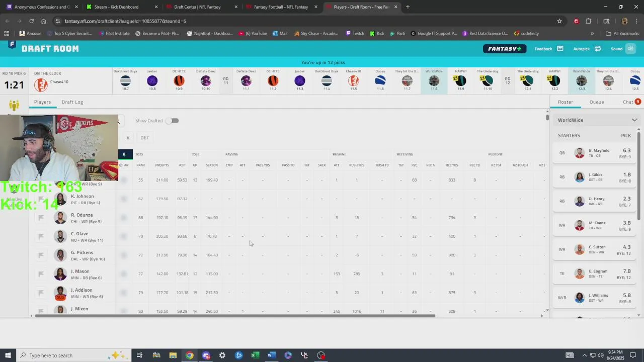Click the on-the-clock Chase410 helmet logo
The image size is (644, 362).
pos(41,84)
